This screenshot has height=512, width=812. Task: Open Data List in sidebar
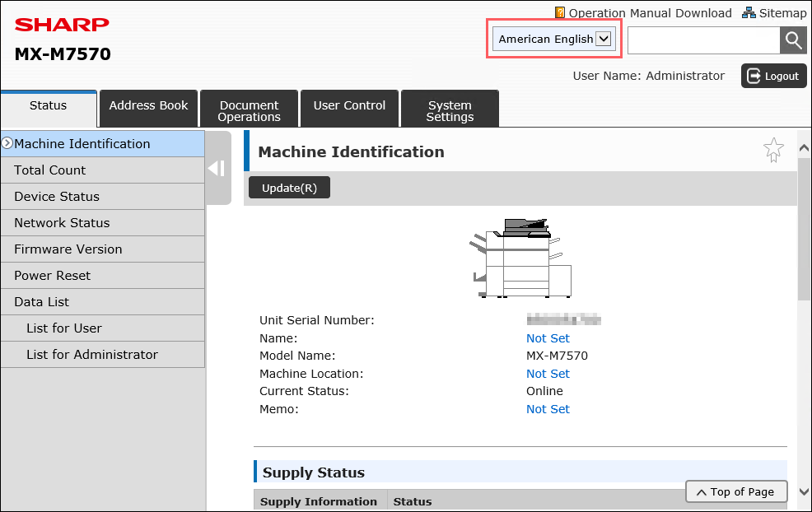pos(103,302)
